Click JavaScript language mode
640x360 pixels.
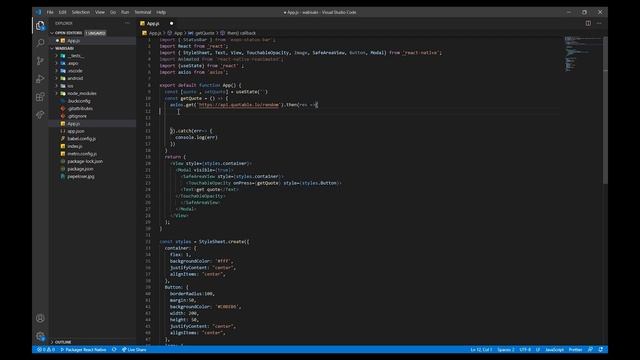[554, 350]
